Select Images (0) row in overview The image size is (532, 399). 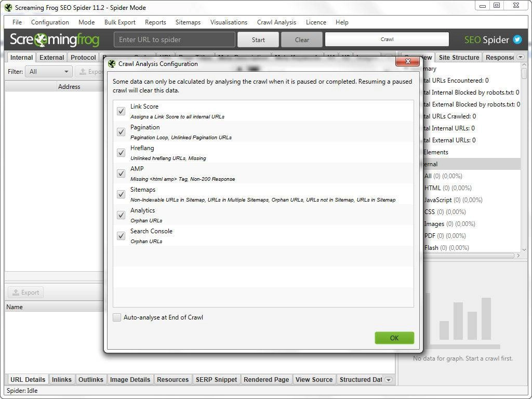click(472, 223)
